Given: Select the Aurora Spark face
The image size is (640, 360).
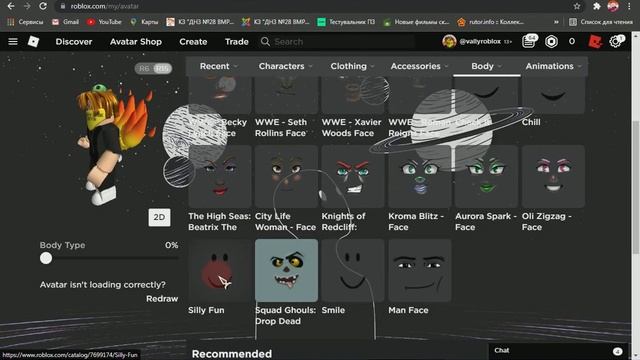Looking at the screenshot, I should 486,176.
